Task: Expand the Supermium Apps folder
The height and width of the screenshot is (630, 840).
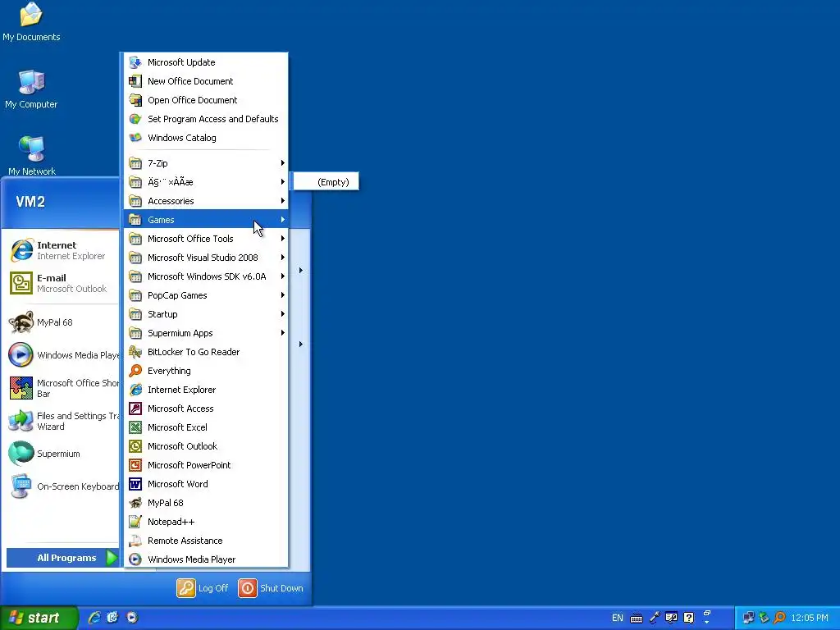Action: (206, 333)
